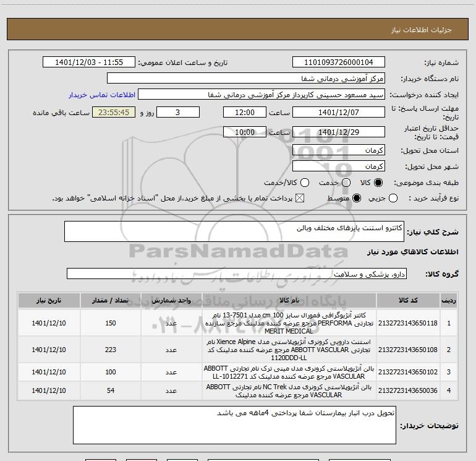Click the شماره نیاز field 1101093726000104
Screen dimensions: 476x461
pyautogui.click(x=339, y=62)
